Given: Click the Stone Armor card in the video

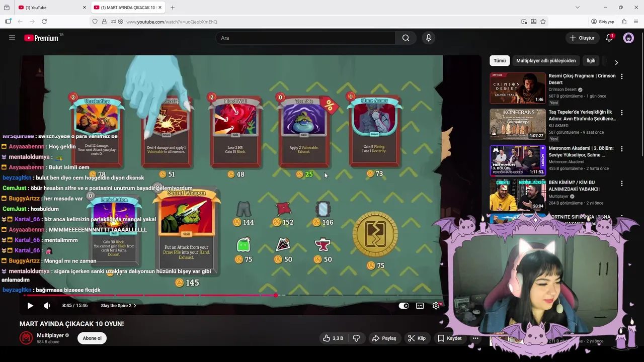Looking at the screenshot, I should tap(375, 131).
